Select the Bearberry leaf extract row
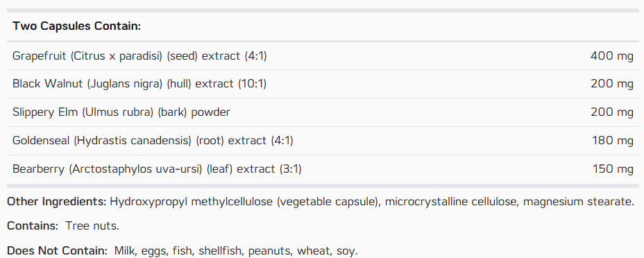The height and width of the screenshot is (258, 644). [323, 169]
